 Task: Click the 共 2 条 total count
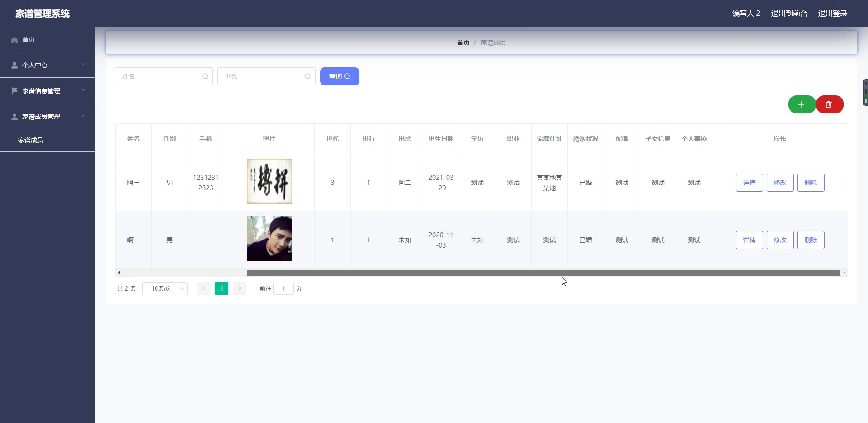click(x=126, y=288)
